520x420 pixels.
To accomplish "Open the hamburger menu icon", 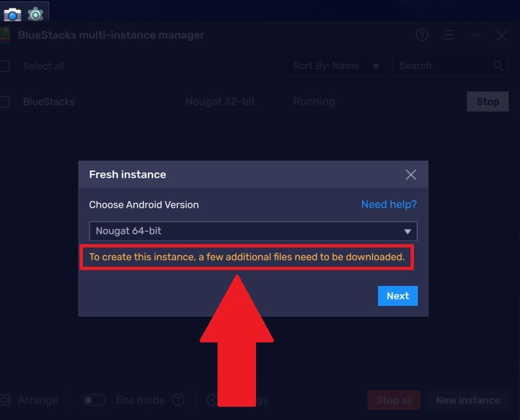I will tap(448, 35).
